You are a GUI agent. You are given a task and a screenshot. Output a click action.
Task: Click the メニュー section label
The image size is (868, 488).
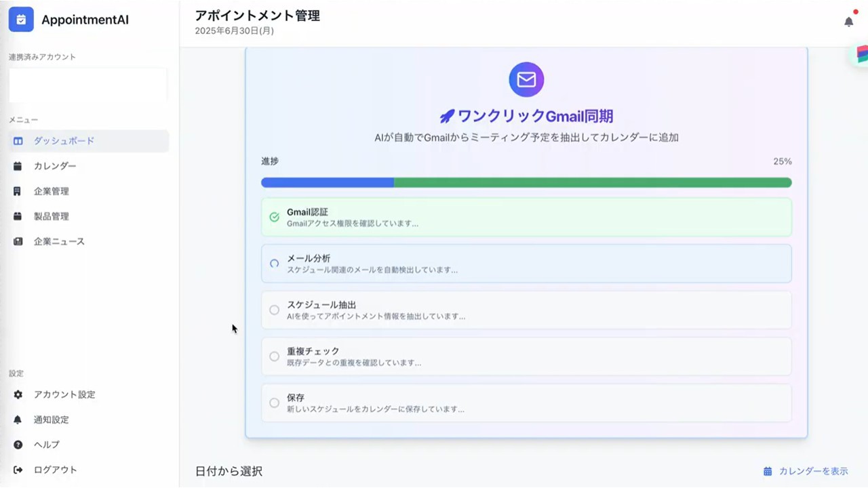24,120
